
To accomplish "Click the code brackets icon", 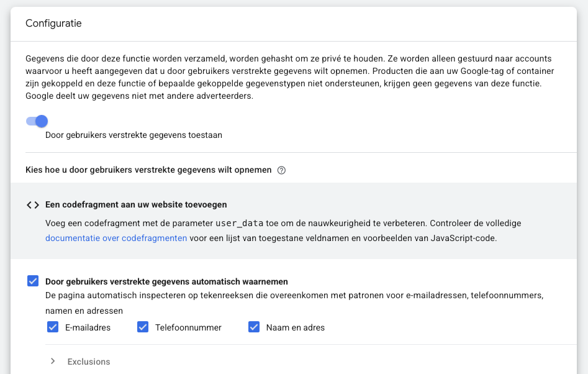I will (x=33, y=205).
